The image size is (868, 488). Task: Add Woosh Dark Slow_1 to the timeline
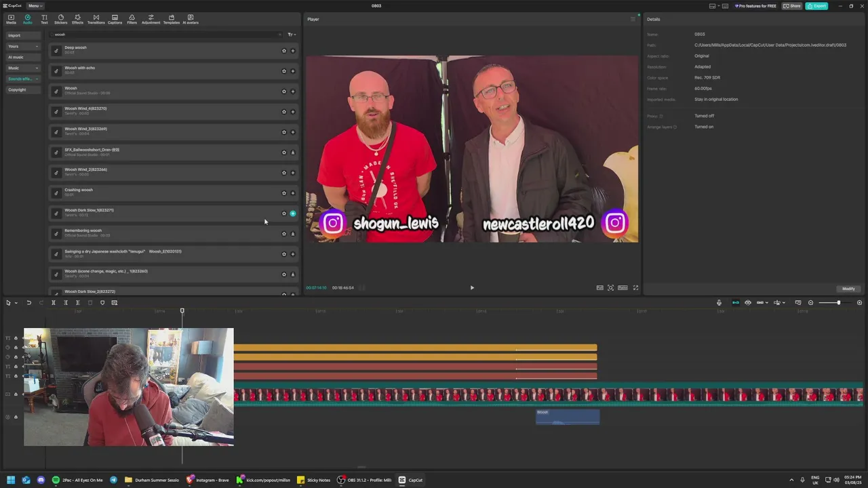click(x=293, y=213)
